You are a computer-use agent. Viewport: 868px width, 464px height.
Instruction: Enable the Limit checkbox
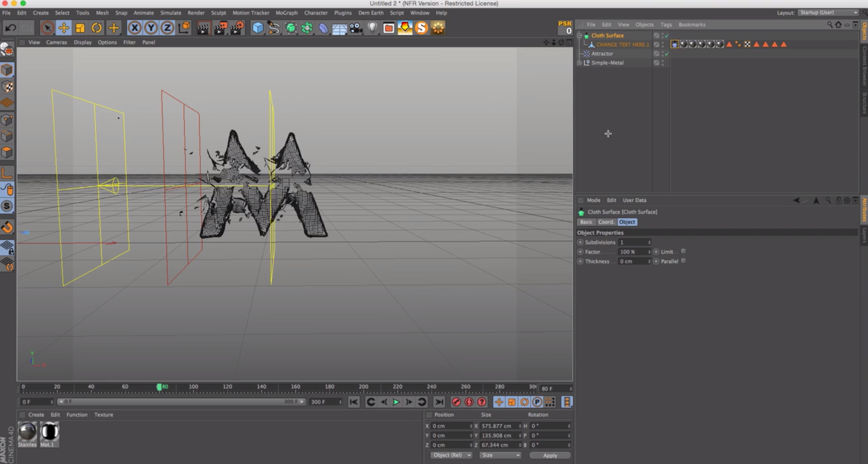point(683,251)
